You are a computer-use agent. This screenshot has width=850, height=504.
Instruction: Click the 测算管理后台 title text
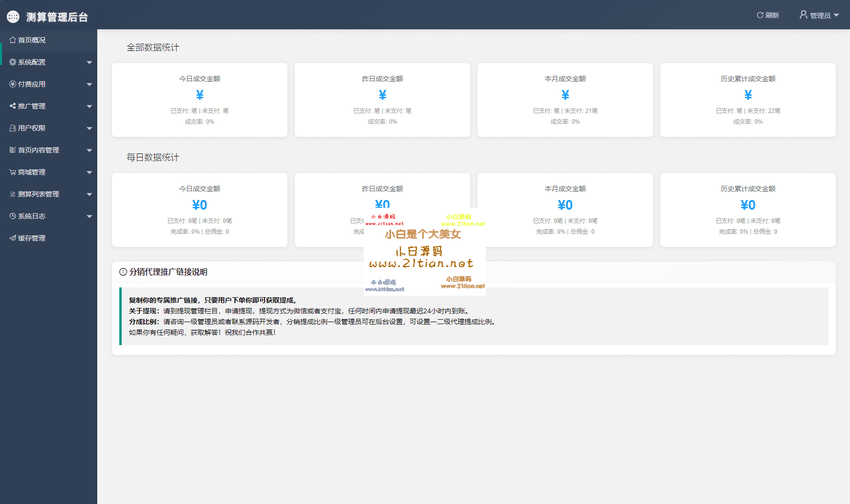pyautogui.click(x=57, y=17)
